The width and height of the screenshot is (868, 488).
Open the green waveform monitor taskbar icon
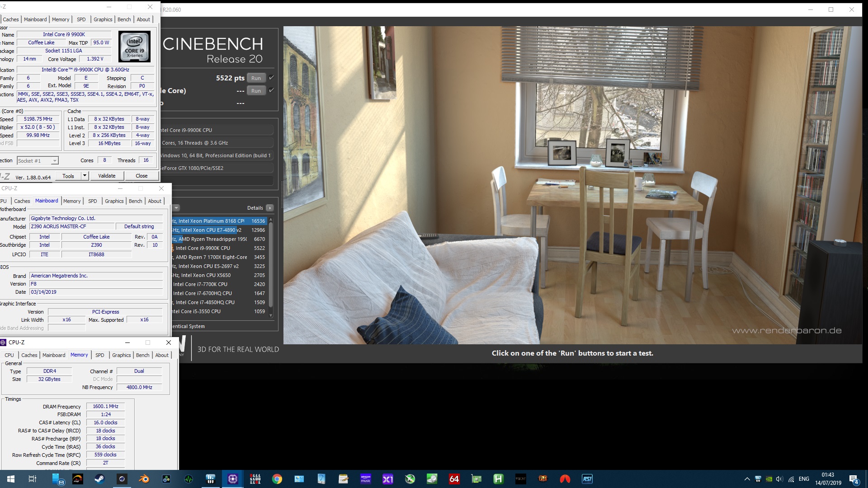tap(189, 479)
